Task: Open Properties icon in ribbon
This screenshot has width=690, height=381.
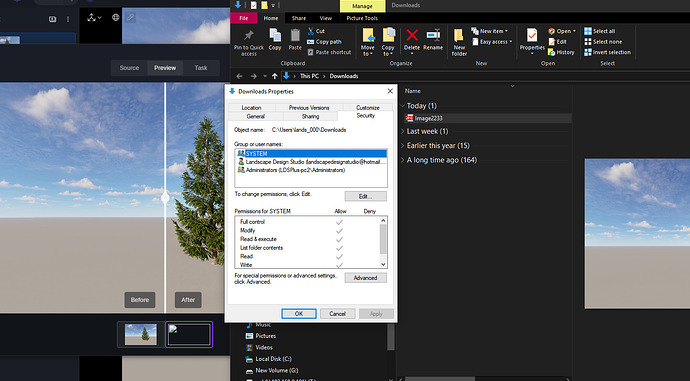Action: [x=532, y=35]
